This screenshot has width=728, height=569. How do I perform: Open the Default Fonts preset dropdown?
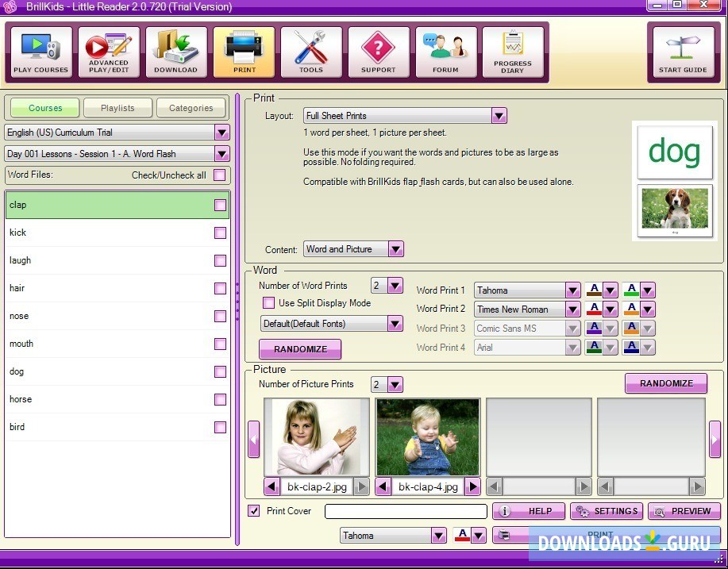pos(395,324)
